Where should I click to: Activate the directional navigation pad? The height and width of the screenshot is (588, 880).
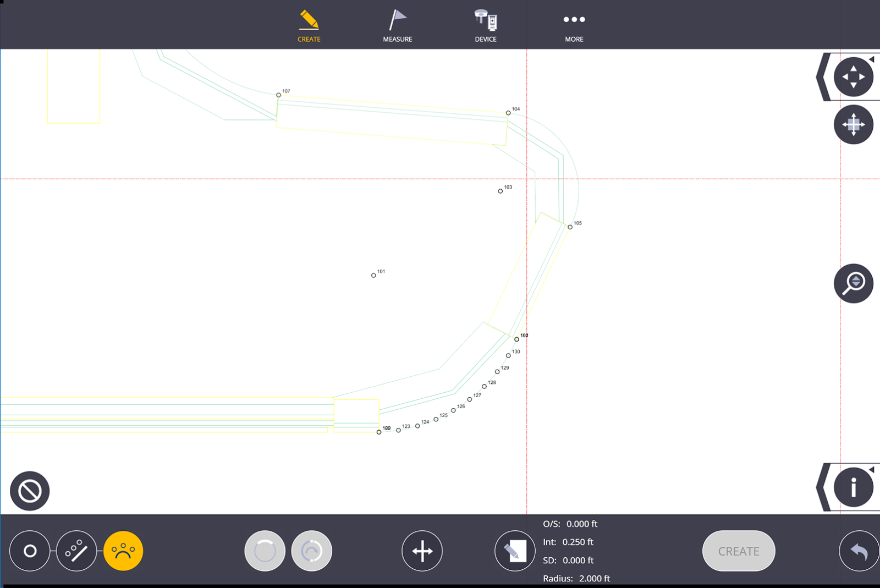point(853,76)
